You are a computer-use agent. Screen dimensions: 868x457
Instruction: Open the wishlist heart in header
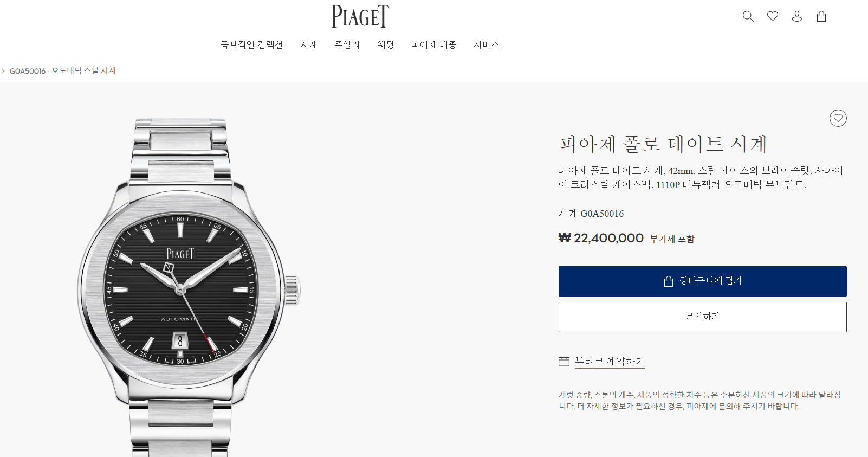[x=773, y=16]
